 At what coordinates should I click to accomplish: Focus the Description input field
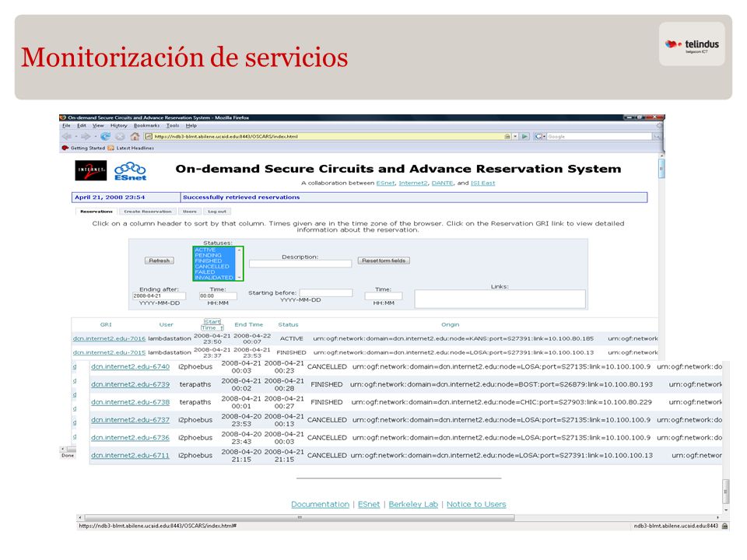coord(300,264)
